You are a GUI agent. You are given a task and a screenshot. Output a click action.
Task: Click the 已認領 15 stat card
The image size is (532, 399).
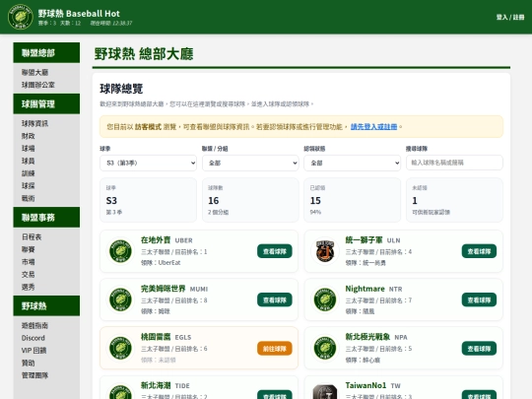pos(352,200)
